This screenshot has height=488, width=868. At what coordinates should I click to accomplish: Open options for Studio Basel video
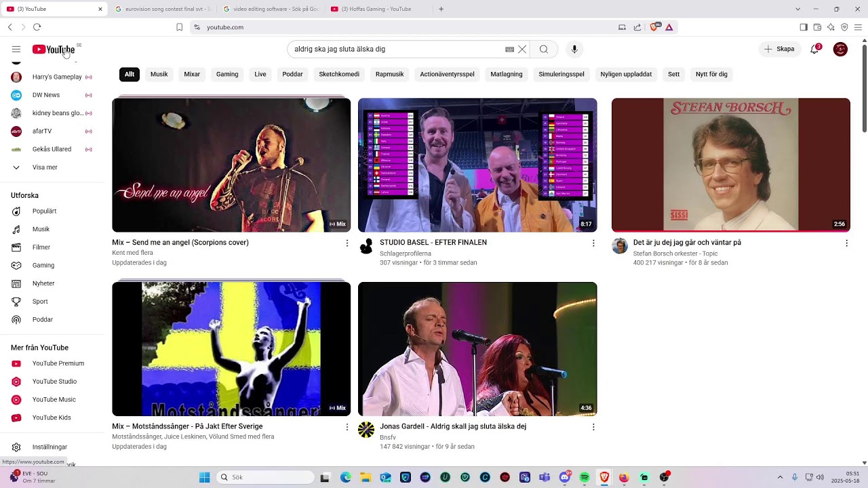593,243
